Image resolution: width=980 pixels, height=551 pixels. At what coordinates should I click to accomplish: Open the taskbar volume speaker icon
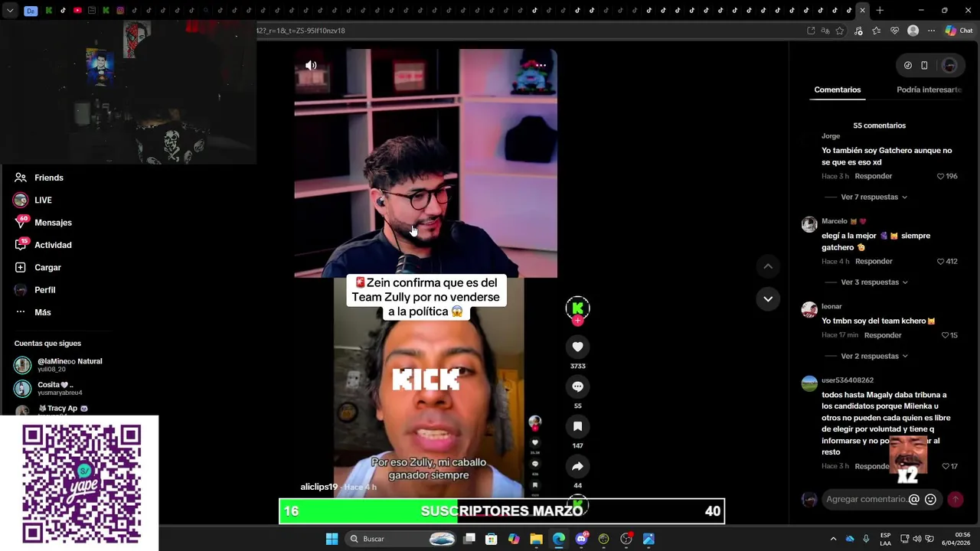point(916,539)
